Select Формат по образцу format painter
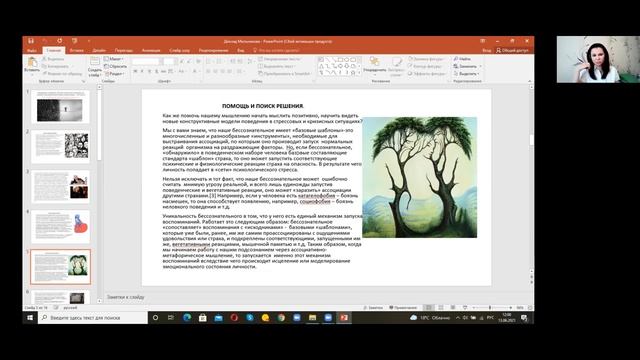This screenshot has height=360, width=640. (x=62, y=73)
